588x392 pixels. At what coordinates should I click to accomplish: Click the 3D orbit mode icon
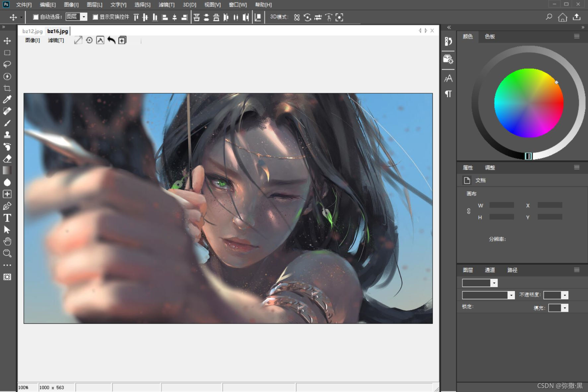[x=297, y=17]
